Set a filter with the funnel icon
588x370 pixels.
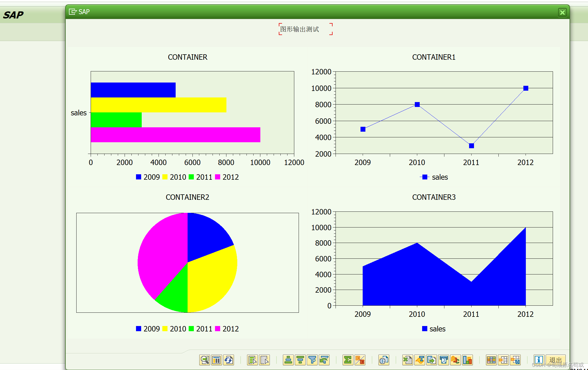click(x=312, y=360)
